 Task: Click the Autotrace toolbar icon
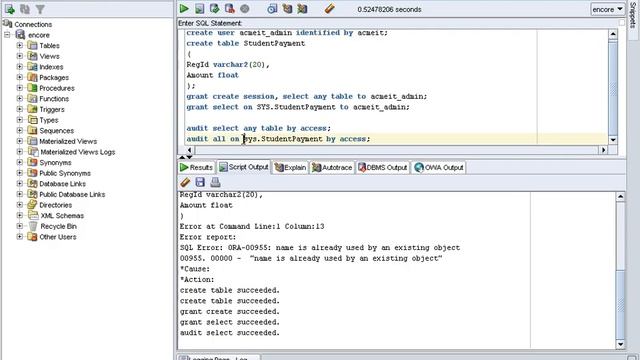(x=302, y=9)
